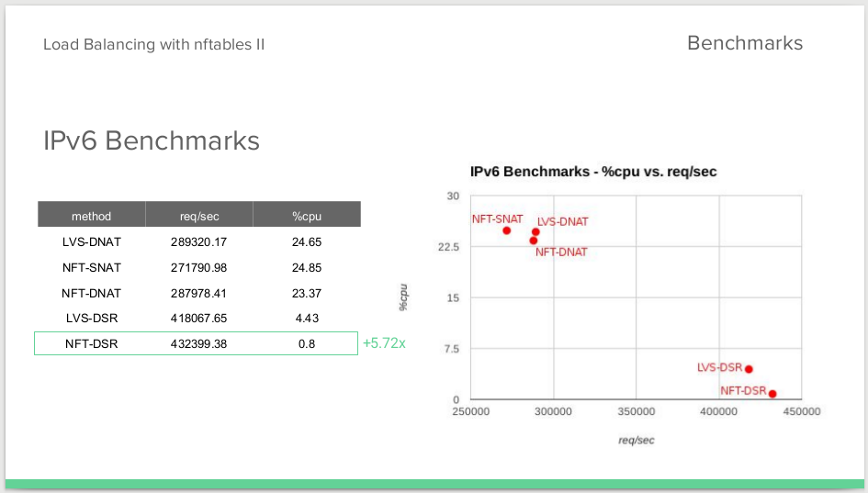Click the green +5.72x annotation
868x493 pixels.
[384, 343]
